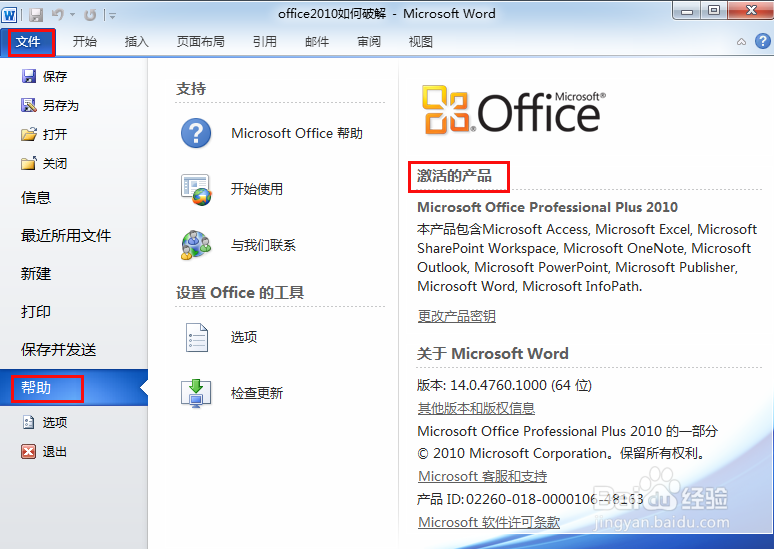Open the 文件 (File) tab
This screenshot has height=549, width=774.
click(28, 42)
